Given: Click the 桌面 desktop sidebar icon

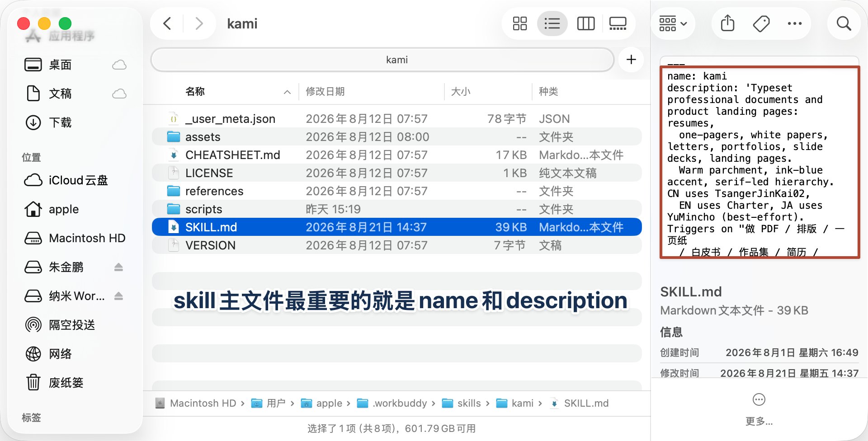Looking at the screenshot, I should [x=33, y=65].
